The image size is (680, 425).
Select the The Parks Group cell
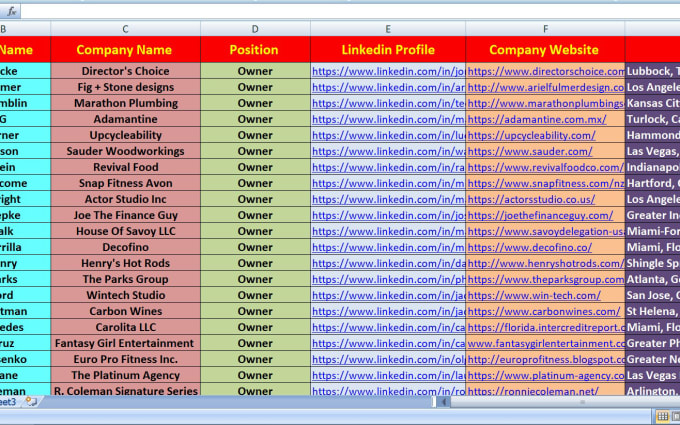[125, 280]
